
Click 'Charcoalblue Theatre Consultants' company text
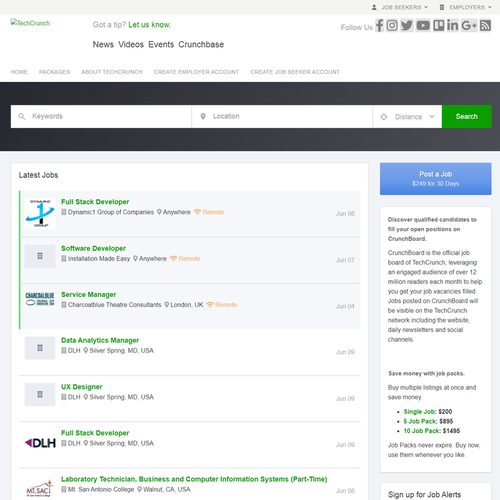[115, 305]
